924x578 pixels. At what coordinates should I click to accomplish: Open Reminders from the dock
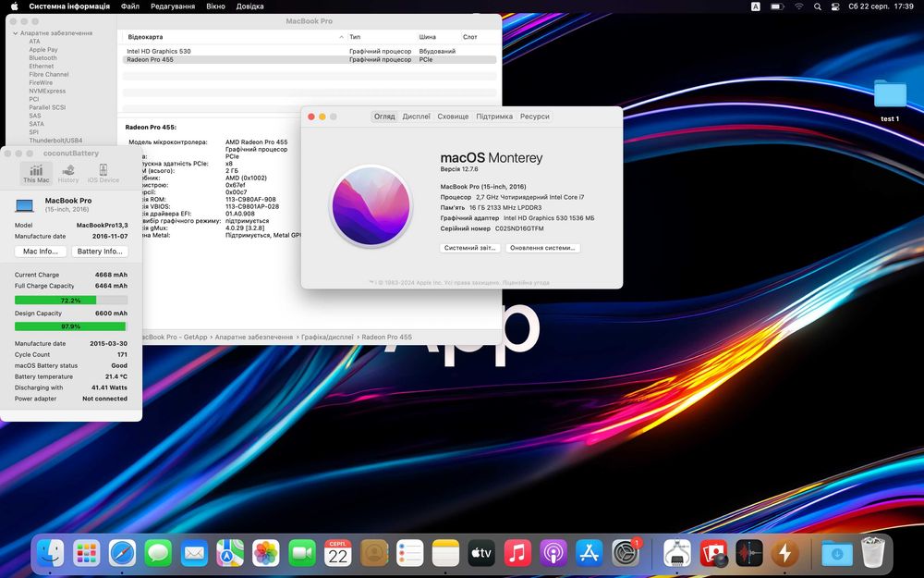point(409,553)
